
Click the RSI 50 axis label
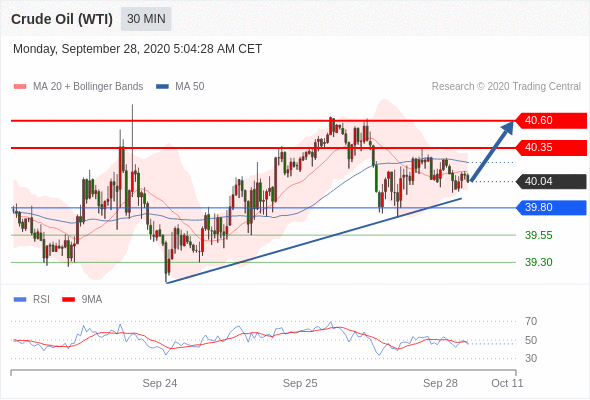point(531,340)
